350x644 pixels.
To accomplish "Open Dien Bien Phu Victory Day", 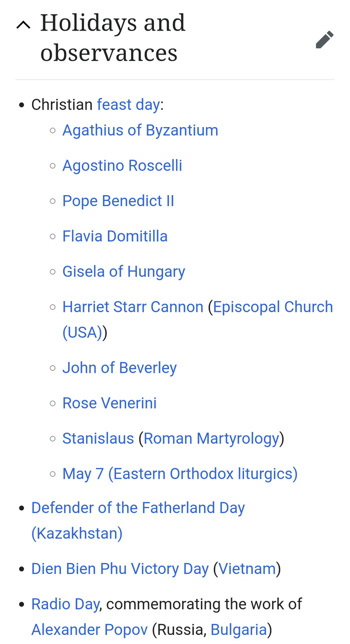I will (120, 569).
